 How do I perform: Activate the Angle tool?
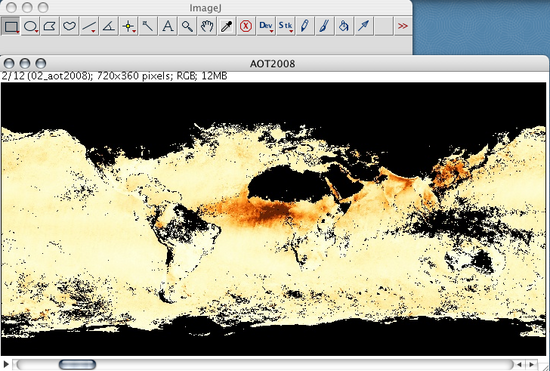[109, 26]
